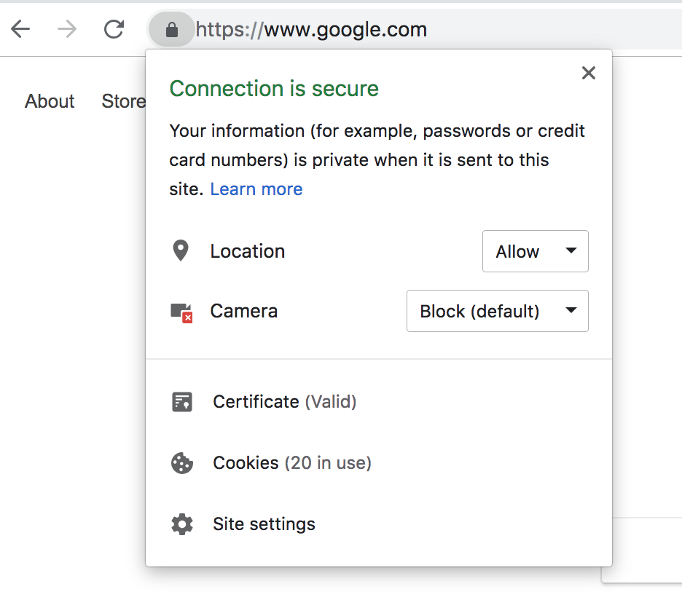The width and height of the screenshot is (682, 616).
Task: Click the padlock icon in the address bar
Action: tap(172, 30)
